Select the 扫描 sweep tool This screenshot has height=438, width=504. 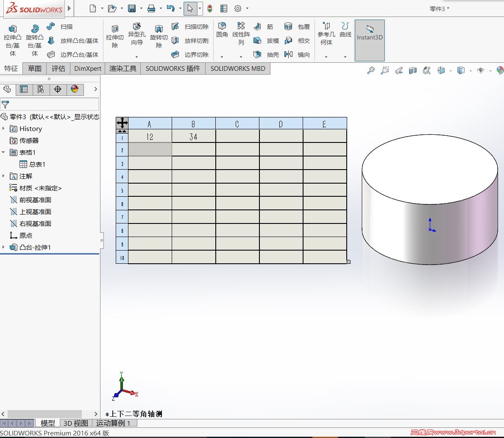pyautogui.click(x=60, y=27)
